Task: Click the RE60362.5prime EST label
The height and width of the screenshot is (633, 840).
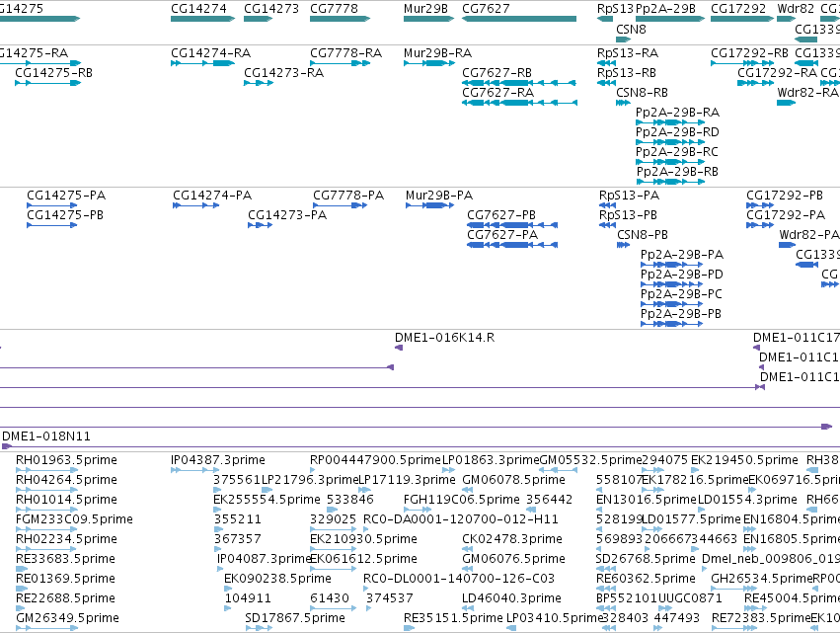Action: click(646, 579)
